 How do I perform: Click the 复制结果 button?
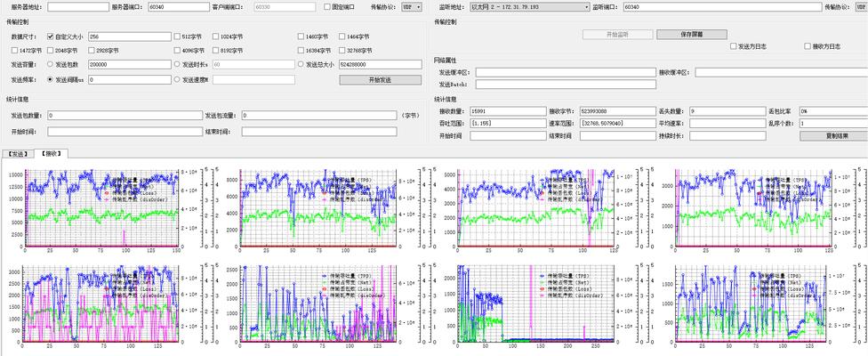833,135
